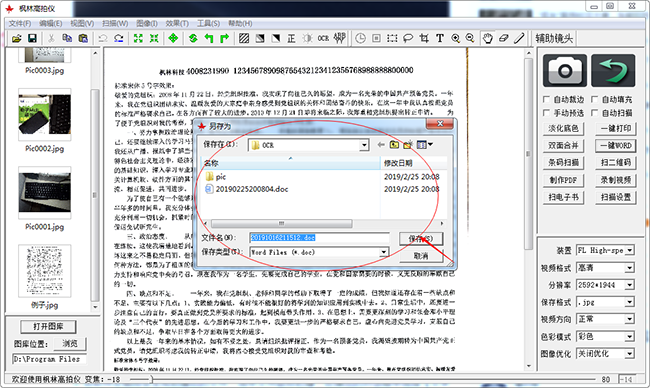Open the 工具(S) menu
The width and height of the screenshot is (650, 388).
(208, 24)
